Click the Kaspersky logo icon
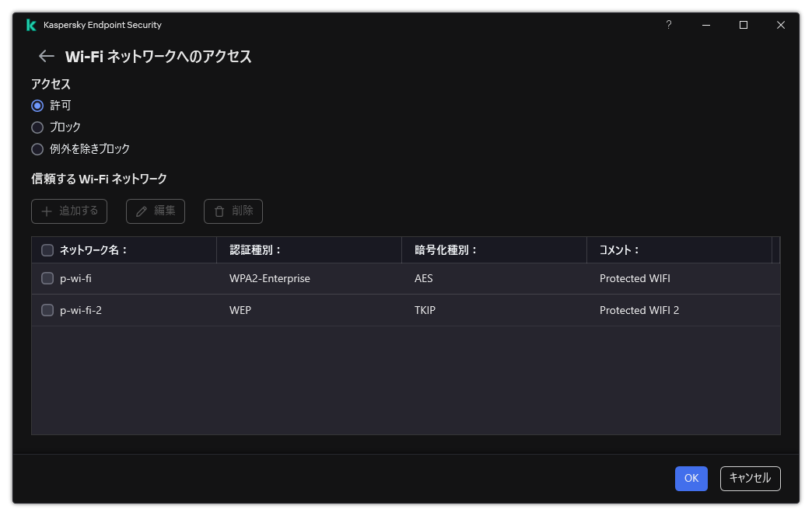This screenshot has height=516, width=812. [x=30, y=24]
